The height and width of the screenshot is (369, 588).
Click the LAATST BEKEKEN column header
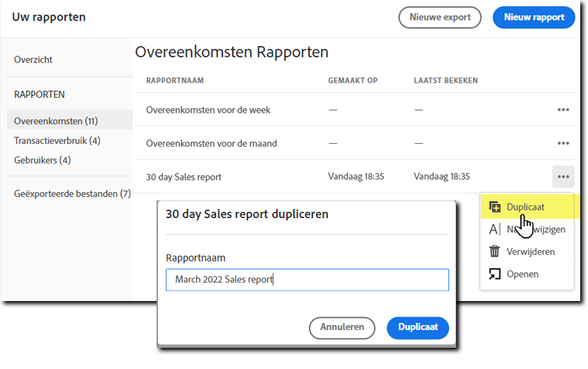pyautogui.click(x=446, y=80)
